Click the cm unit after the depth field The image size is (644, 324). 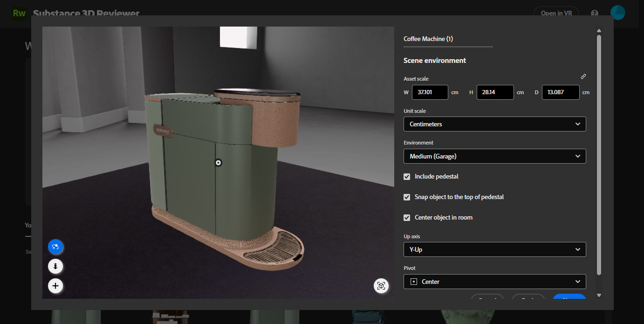coord(586,92)
